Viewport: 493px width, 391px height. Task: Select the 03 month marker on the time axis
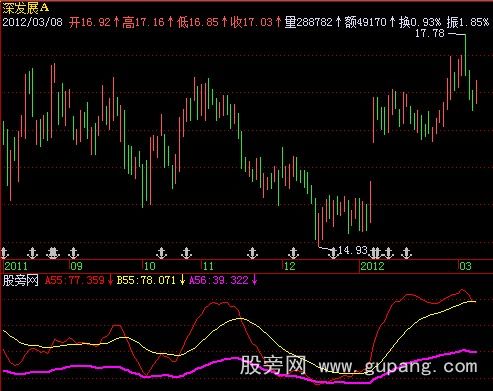[x=465, y=266]
